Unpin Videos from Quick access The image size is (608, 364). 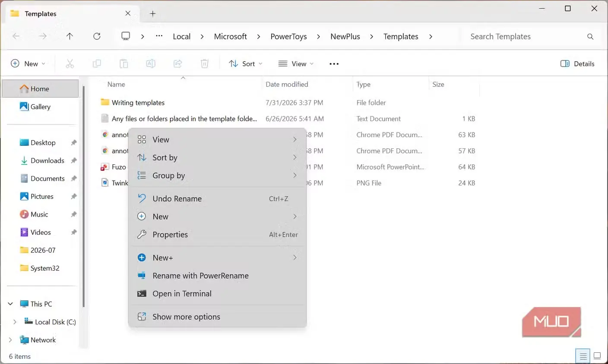pyautogui.click(x=74, y=232)
